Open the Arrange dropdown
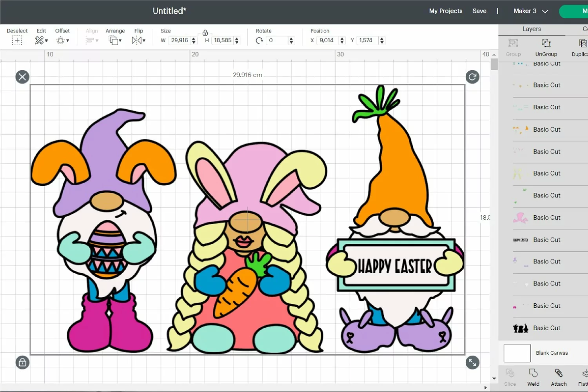The width and height of the screenshot is (588, 392). pyautogui.click(x=115, y=40)
